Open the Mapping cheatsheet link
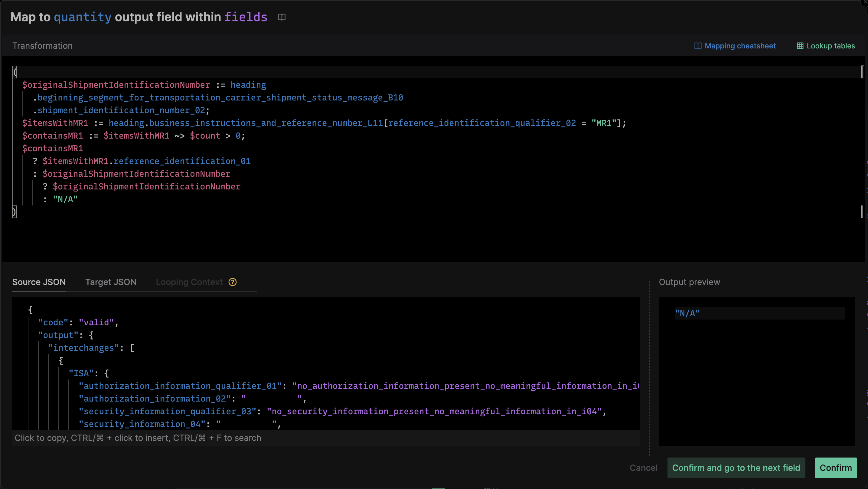 (740, 46)
